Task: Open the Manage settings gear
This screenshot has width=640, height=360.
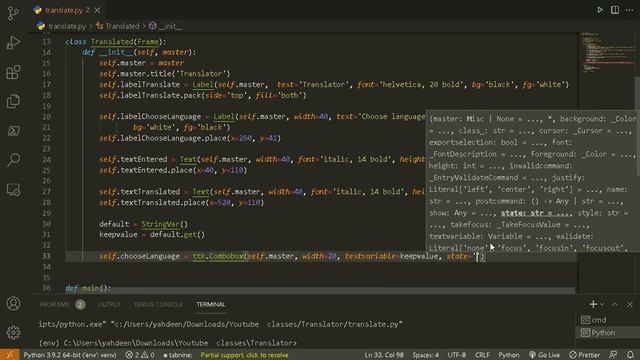Action: pyautogui.click(x=13, y=333)
